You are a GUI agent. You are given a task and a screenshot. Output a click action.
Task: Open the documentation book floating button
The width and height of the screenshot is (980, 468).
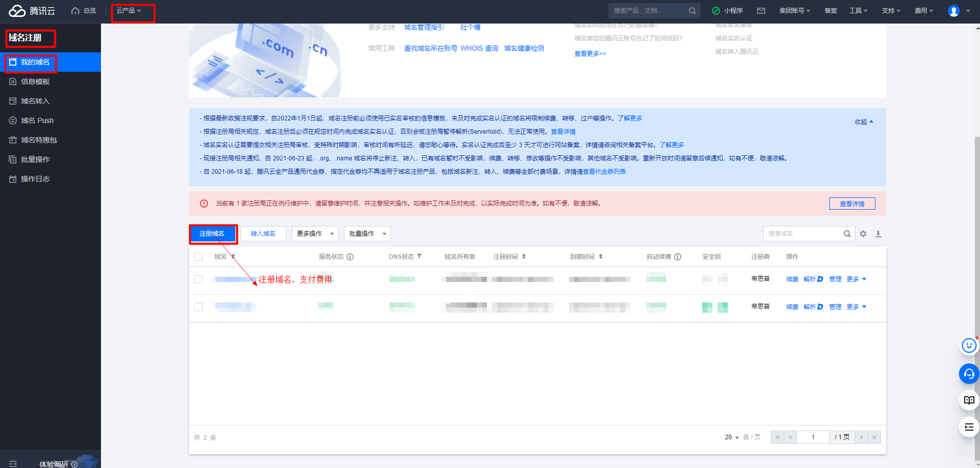point(969,400)
